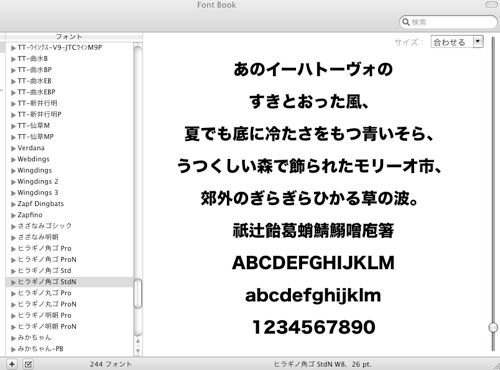
Task: Expand the TT-曲水B font family triangle
Action: click(x=13, y=59)
